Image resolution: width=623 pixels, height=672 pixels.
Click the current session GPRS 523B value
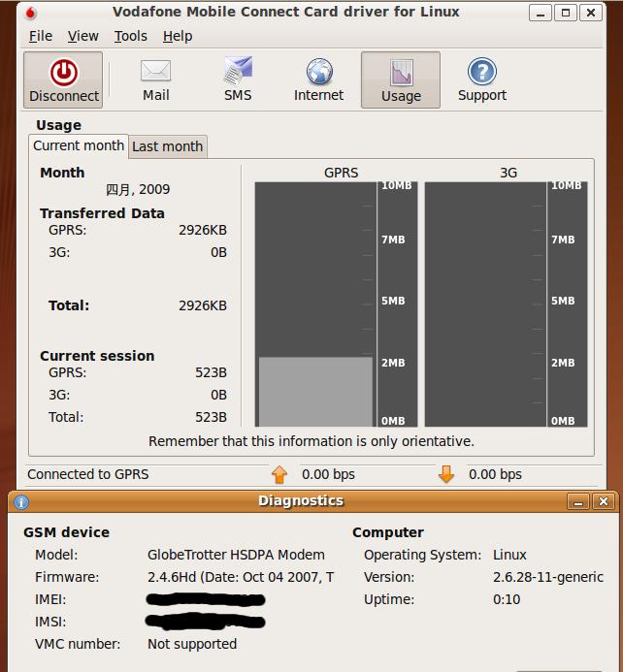click(211, 372)
